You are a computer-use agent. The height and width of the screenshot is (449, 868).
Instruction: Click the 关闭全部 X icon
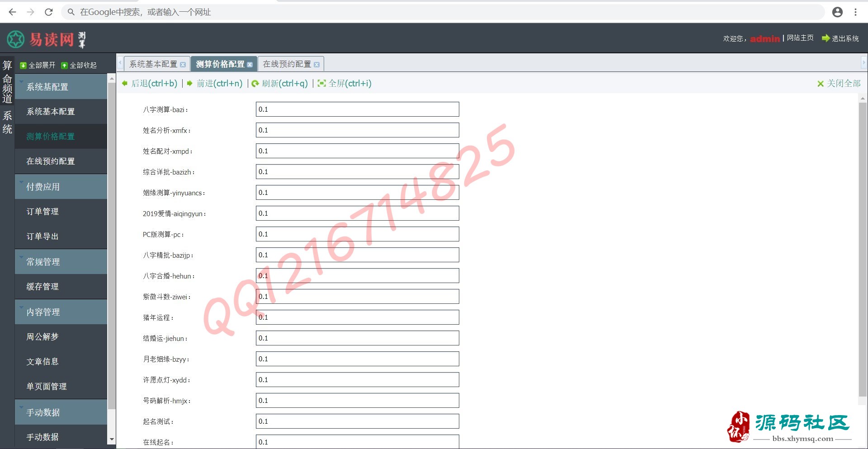821,84
